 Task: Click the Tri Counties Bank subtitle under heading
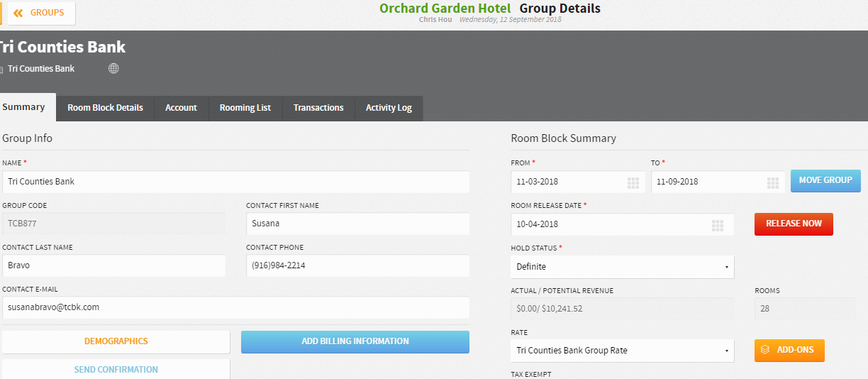tap(41, 69)
